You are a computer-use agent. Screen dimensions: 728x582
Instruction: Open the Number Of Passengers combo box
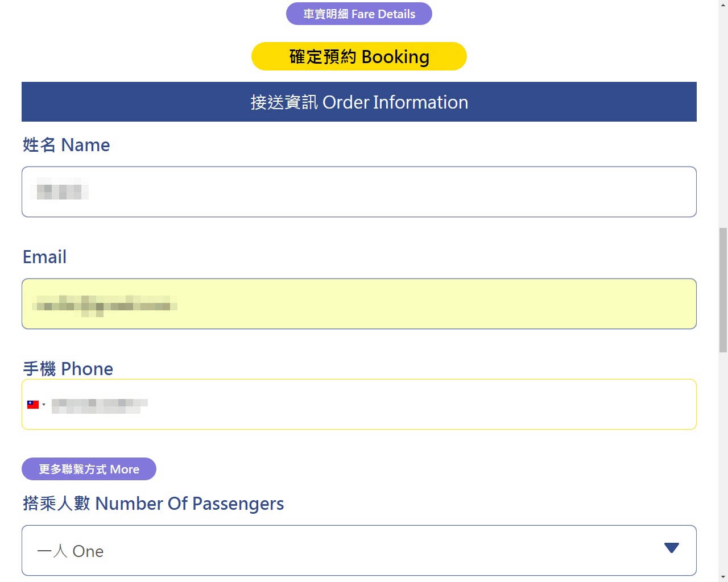(x=358, y=550)
